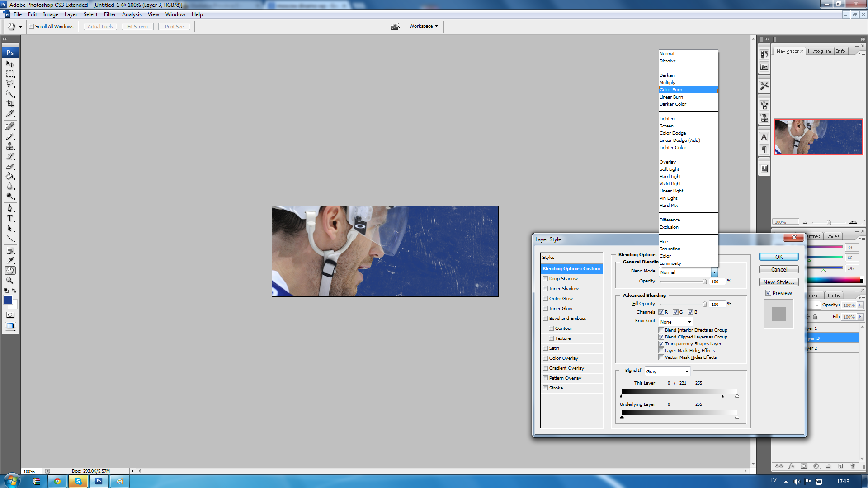
Task: Switch to Histogram panel tab
Action: 820,51
